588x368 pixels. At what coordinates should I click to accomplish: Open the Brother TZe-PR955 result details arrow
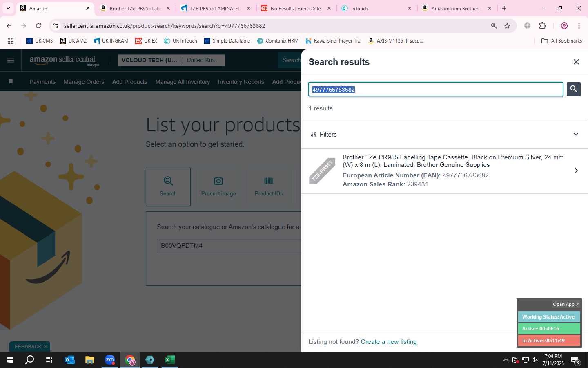pyautogui.click(x=576, y=171)
